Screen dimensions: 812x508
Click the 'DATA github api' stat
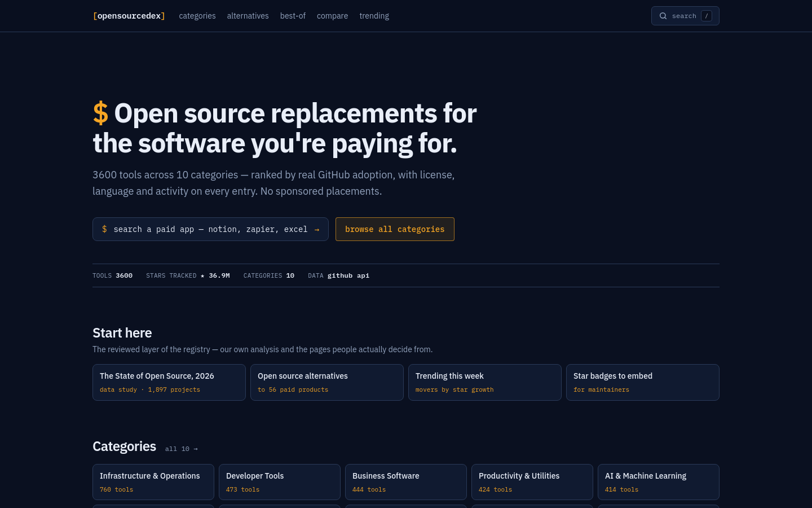pyautogui.click(x=339, y=275)
